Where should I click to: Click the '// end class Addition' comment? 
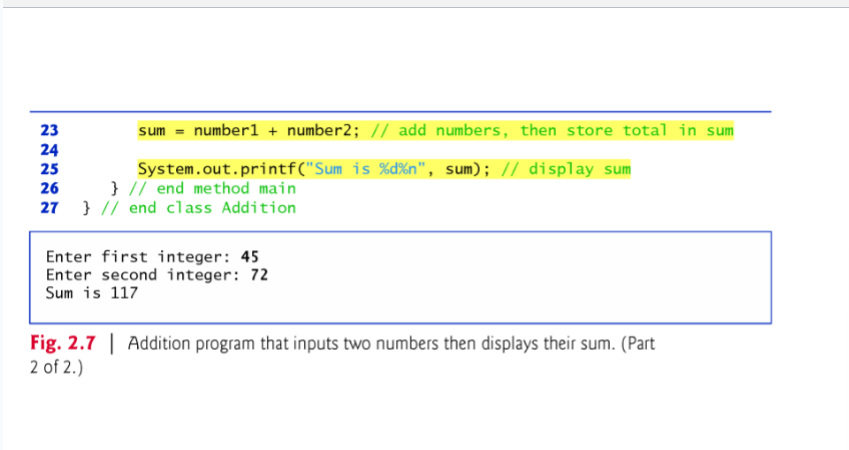[x=198, y=208]
